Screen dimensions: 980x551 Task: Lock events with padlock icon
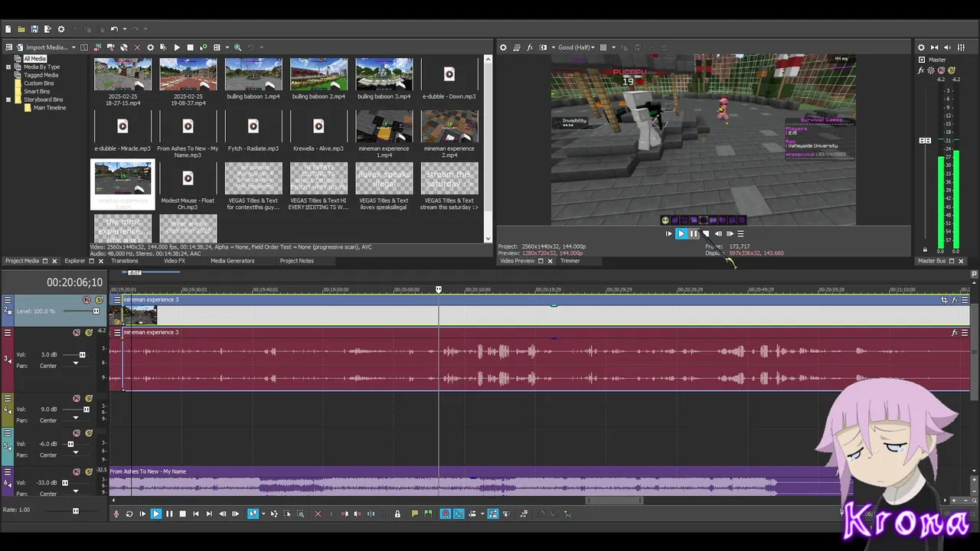(x=397, y=514)
